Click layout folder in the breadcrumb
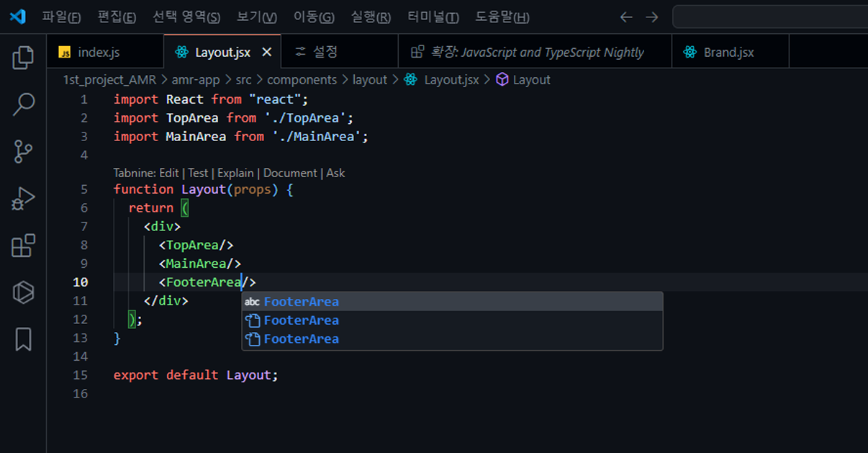 (370, 80)
